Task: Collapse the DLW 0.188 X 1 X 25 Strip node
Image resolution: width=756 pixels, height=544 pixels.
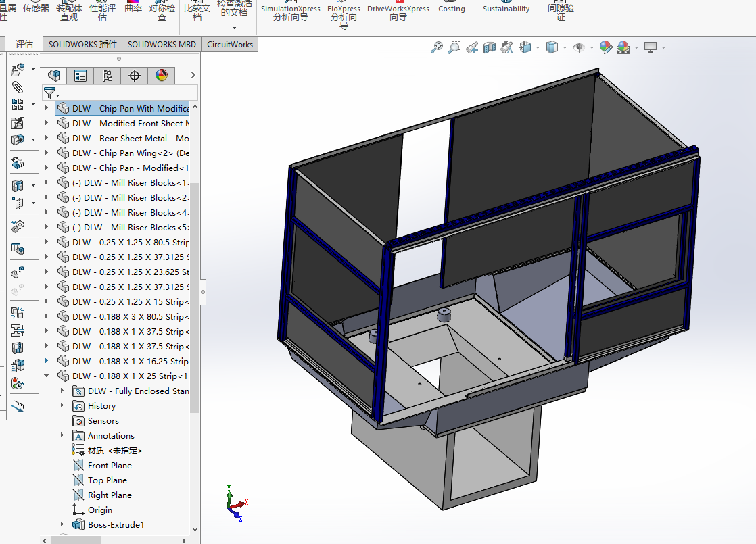Action: tap(47, 376)
